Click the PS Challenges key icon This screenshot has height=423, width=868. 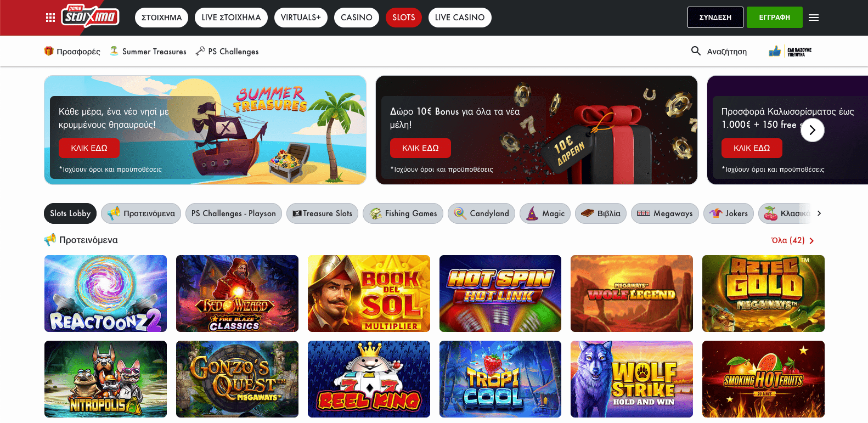click(200, 51)
